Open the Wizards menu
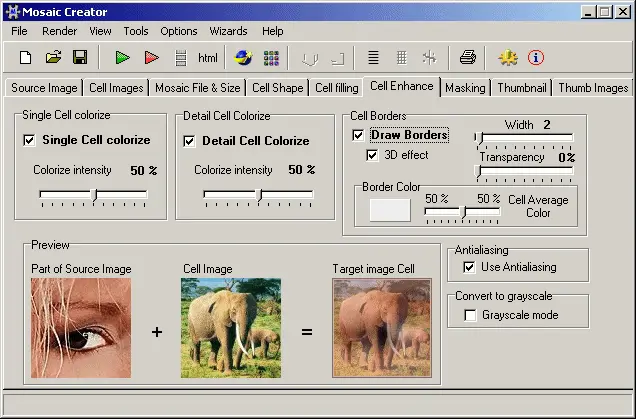This screenshot has height=419, width=636. click(230, 31)
